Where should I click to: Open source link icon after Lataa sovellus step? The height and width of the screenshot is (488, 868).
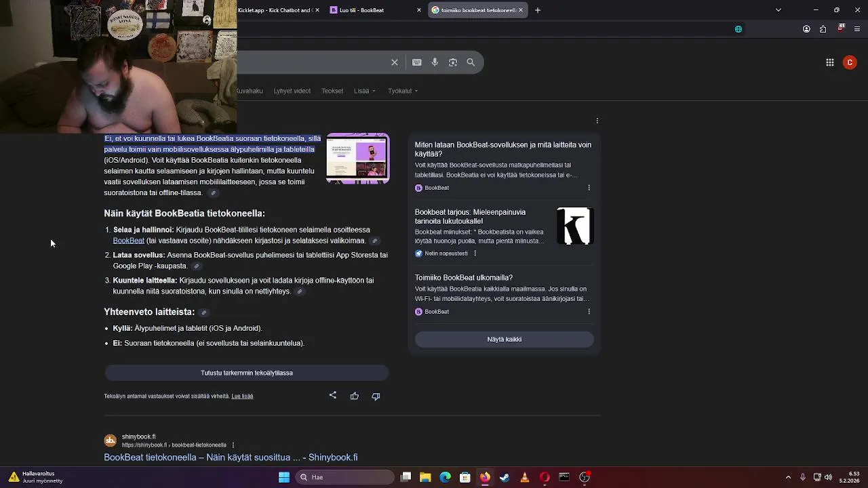[x=197, y=266]
